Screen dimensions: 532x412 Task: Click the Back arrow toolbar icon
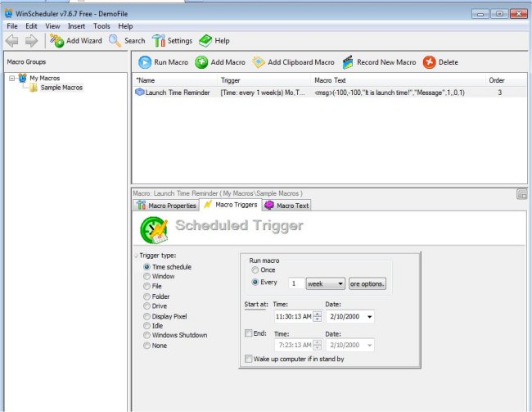point(12,41)
